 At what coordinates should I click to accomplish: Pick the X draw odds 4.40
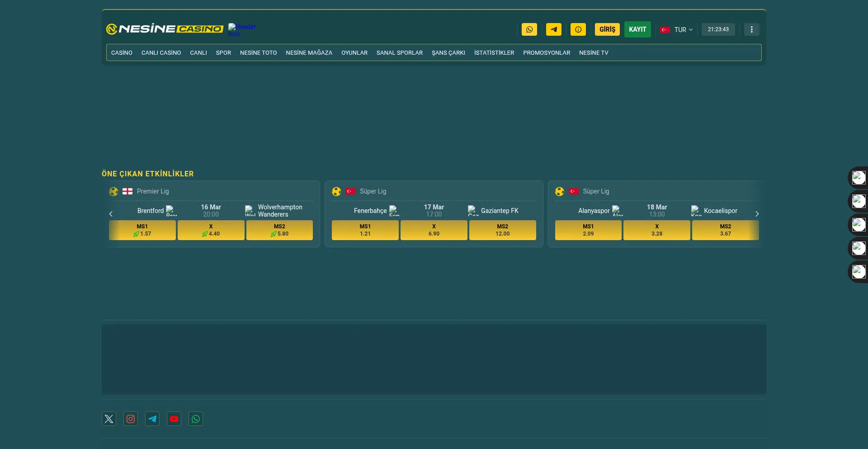(x=211, y=230)
